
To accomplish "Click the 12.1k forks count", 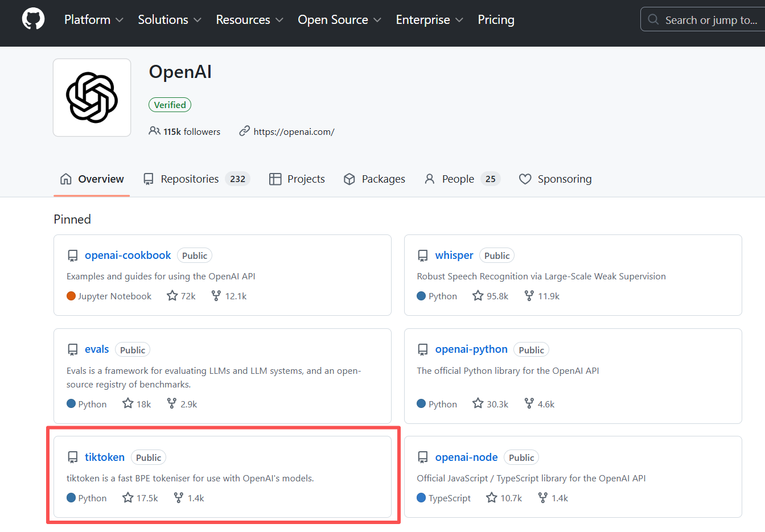I will tap(236, 296).
